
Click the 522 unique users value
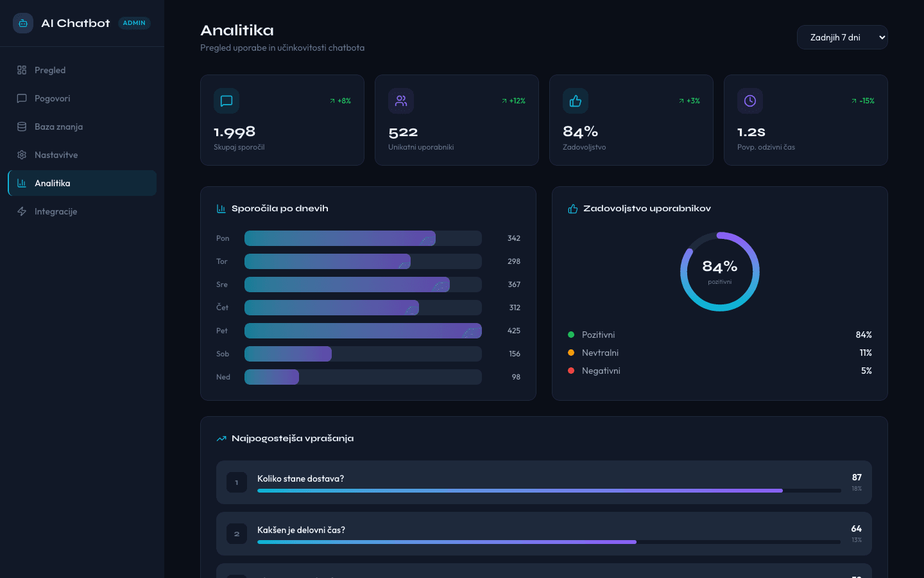[403, 132]
